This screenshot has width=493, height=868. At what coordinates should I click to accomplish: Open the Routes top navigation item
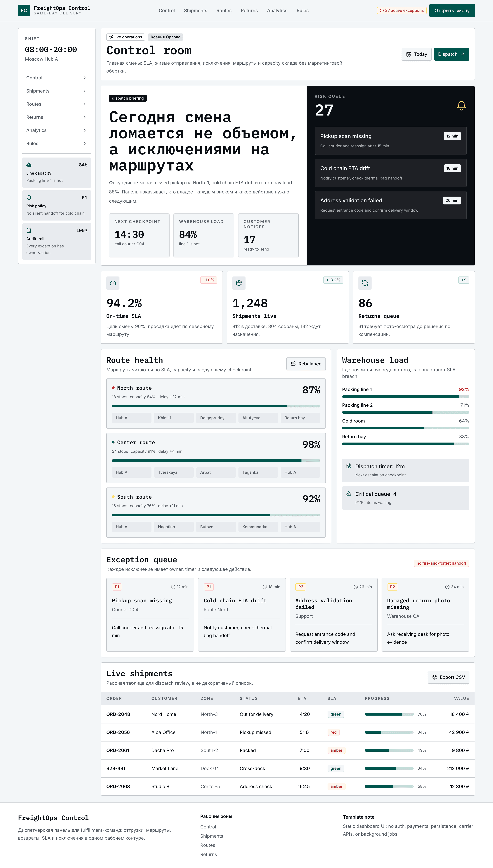click(x=224, y=11)
